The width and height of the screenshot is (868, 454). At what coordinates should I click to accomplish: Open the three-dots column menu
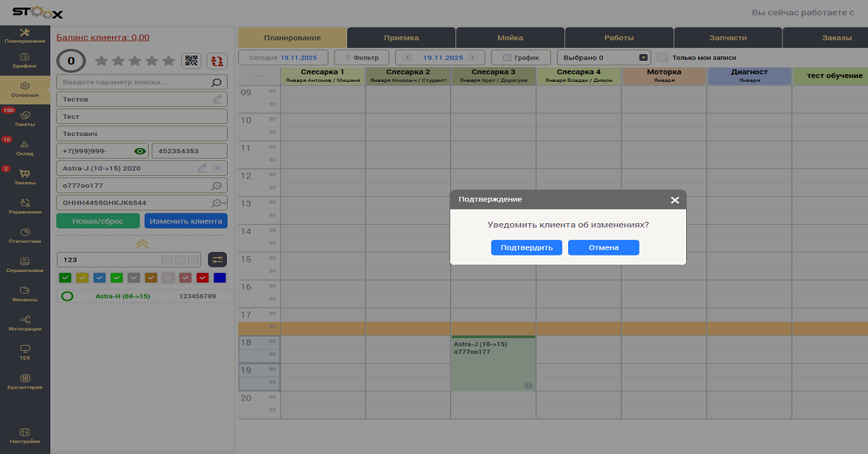pyautogui.click(x=259, y=76)
